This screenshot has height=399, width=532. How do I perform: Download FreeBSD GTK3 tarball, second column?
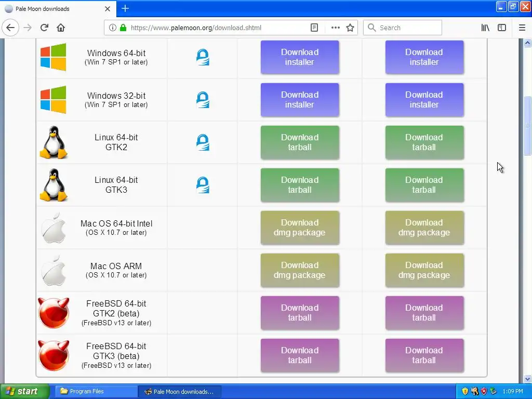(424, 355)
